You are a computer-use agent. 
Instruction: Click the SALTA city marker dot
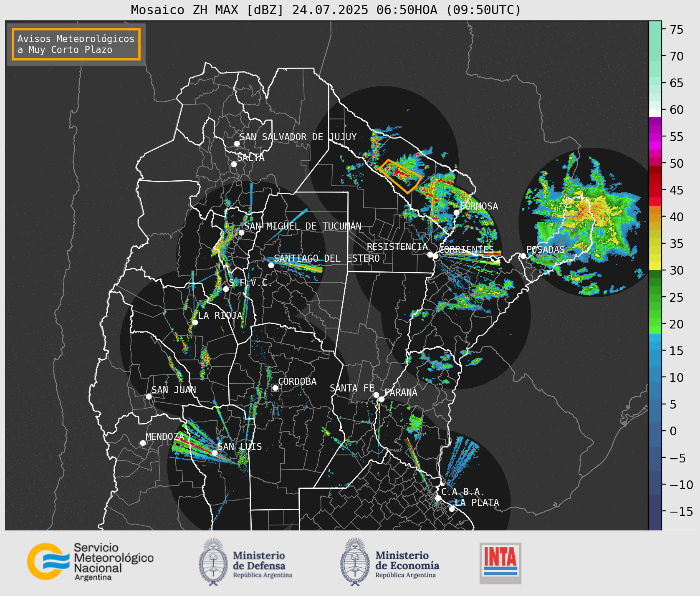click(x=234, y=164)
